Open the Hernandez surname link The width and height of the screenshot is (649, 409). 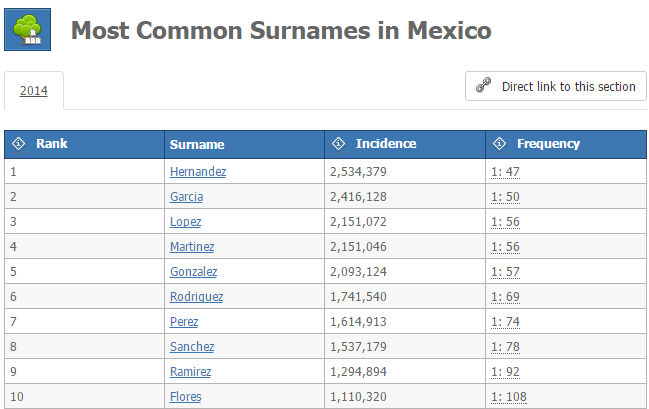[198, 171]
